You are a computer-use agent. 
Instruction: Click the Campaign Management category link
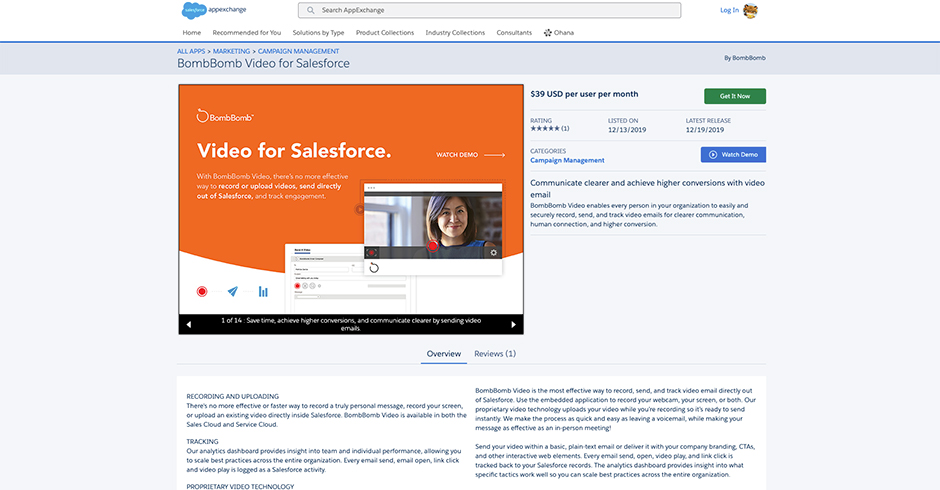click(x=567, y=161)
